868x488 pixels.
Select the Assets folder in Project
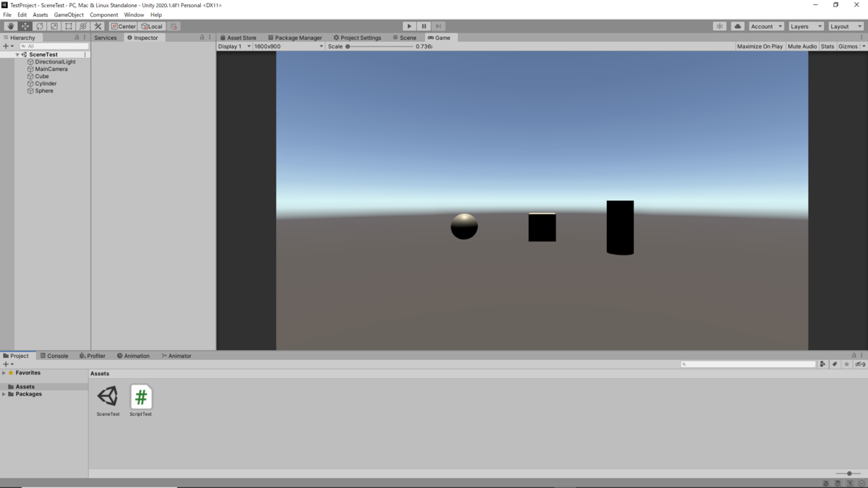click(x=25, y=387)
